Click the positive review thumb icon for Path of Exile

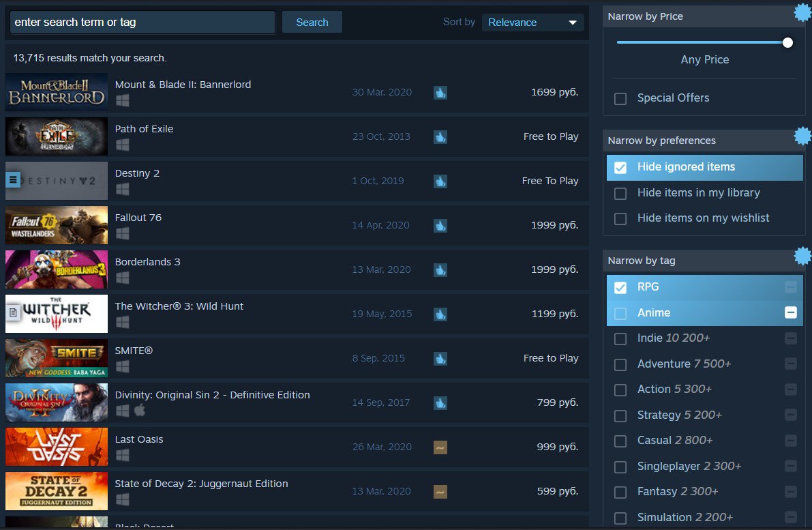point(440,137)
